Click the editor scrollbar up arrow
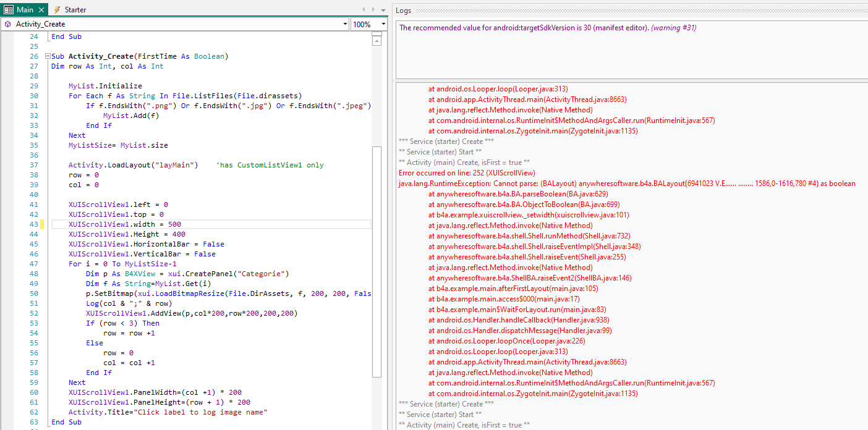Image resolution: width=868 pixels, height=430 pixels. [377, 41]
